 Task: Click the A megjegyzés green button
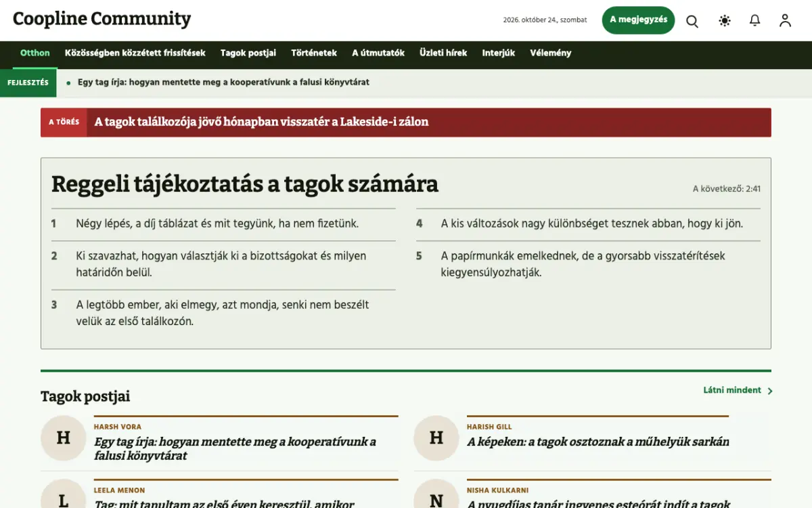[x=638, y=20]
